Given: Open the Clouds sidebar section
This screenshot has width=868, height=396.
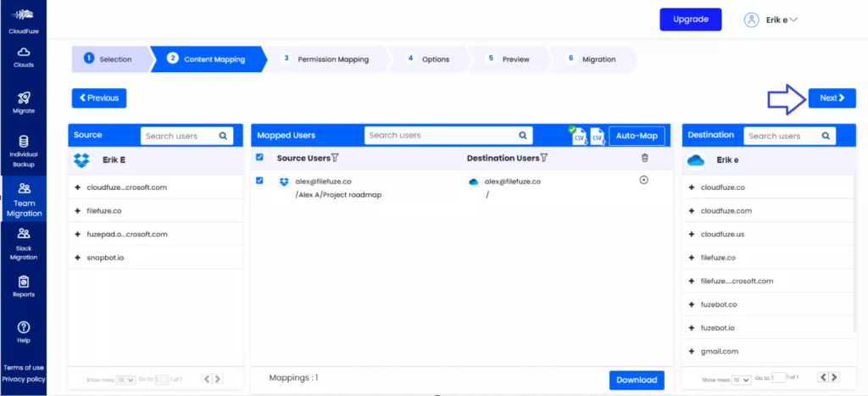Looking at the screenshot, I should (x=23, y=57).
